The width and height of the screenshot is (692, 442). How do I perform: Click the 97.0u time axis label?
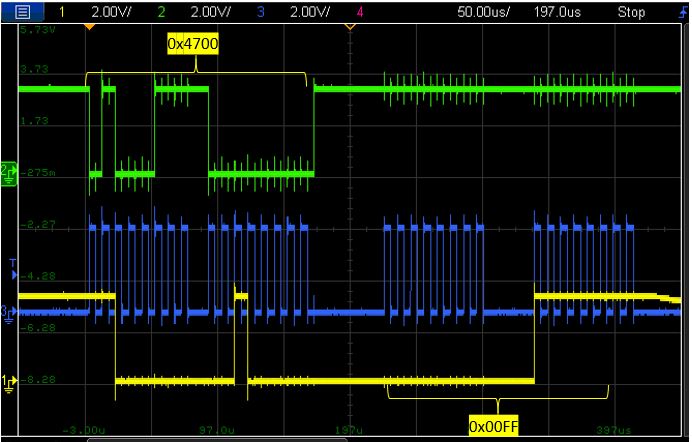[x=217, y=430]
